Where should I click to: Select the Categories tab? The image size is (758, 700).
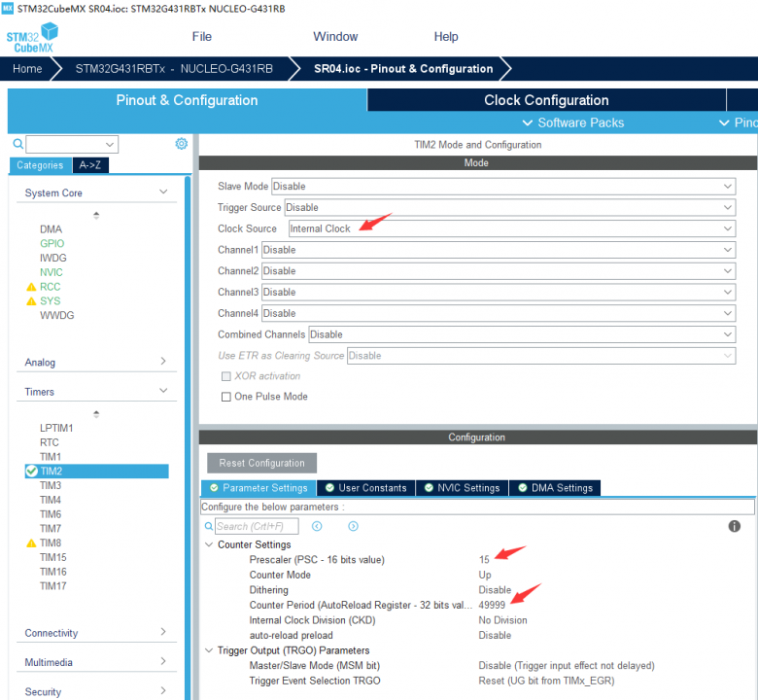click(x=40, y=165)
